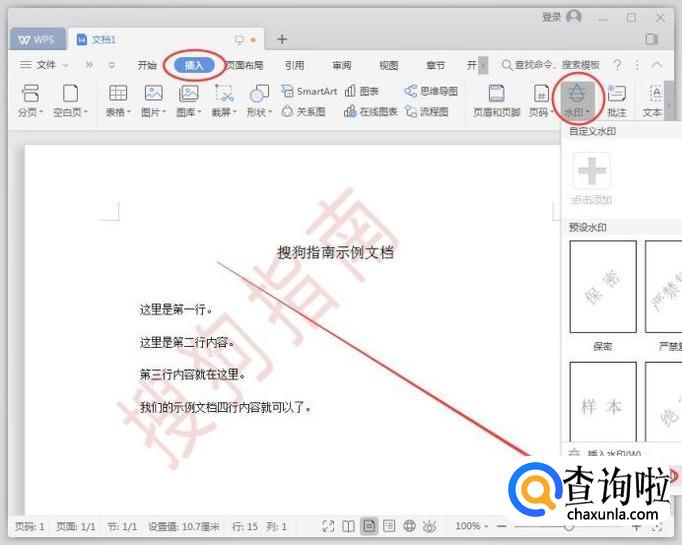Select the reading layout view icon
The width and height of the screenshot is (682, 545).
pyautogui.click(x=348, y=526)
